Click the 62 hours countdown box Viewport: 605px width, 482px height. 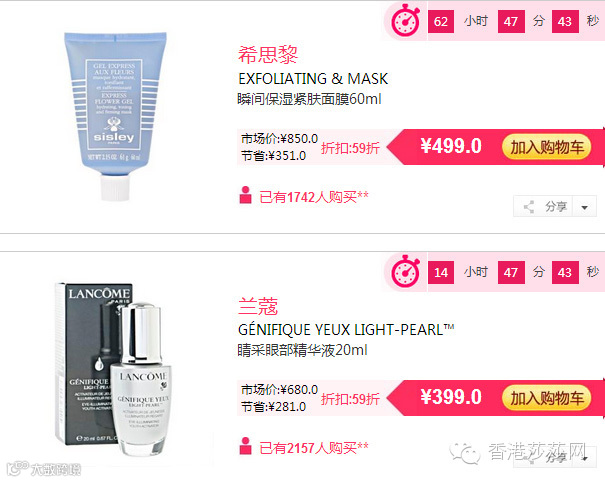click(x=441, y=21)
